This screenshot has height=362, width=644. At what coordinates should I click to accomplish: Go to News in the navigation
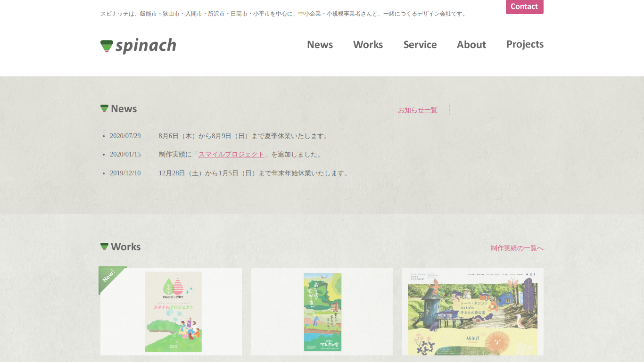[320, 44]
